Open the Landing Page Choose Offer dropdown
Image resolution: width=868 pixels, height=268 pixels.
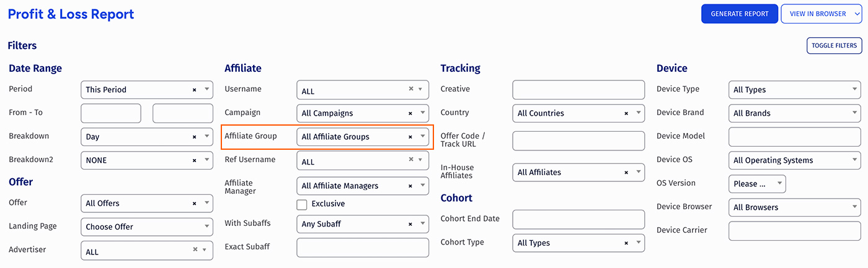point(147,227)
